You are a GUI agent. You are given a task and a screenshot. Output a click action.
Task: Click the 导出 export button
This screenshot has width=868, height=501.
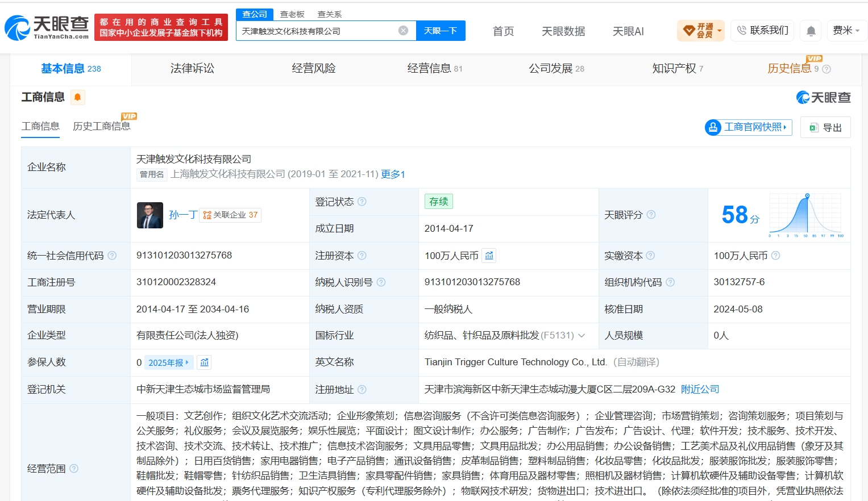825,128
